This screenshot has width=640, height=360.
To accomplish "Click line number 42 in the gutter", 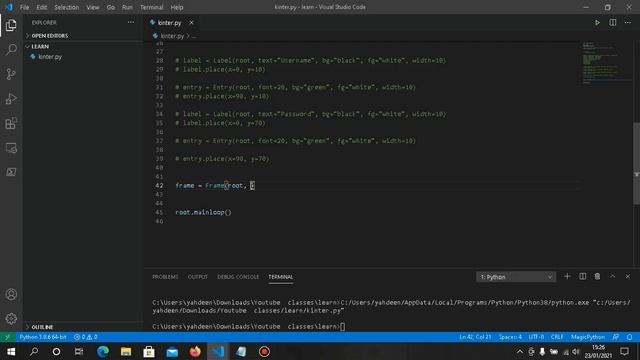I will (159, 186).
